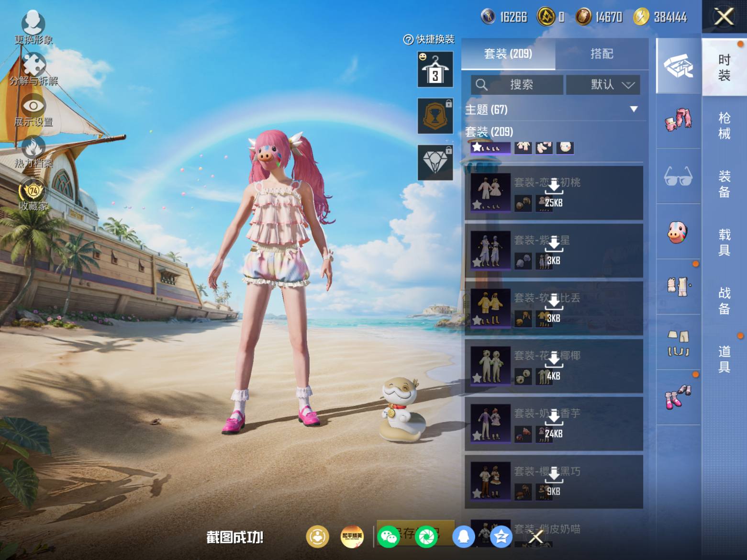
Task: Collapse the 主题 (67) section arrow
Action: click(634, 109)
